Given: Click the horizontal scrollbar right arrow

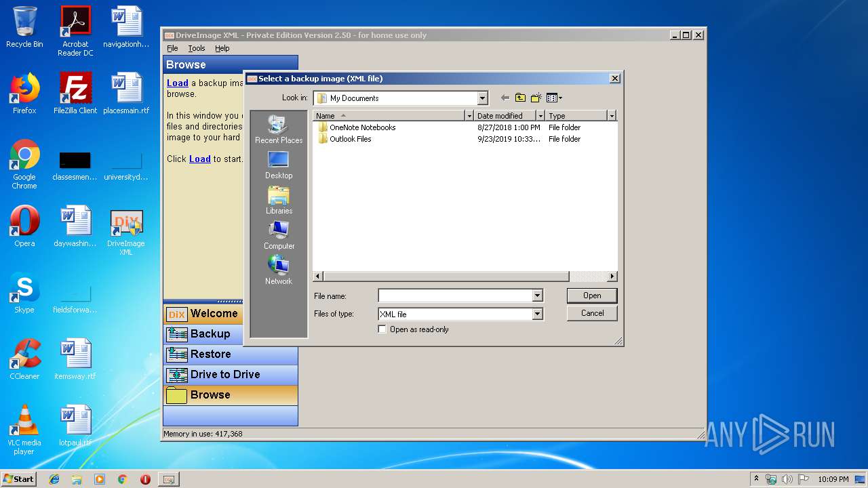Looking at the screenshot, I should 612,277.
